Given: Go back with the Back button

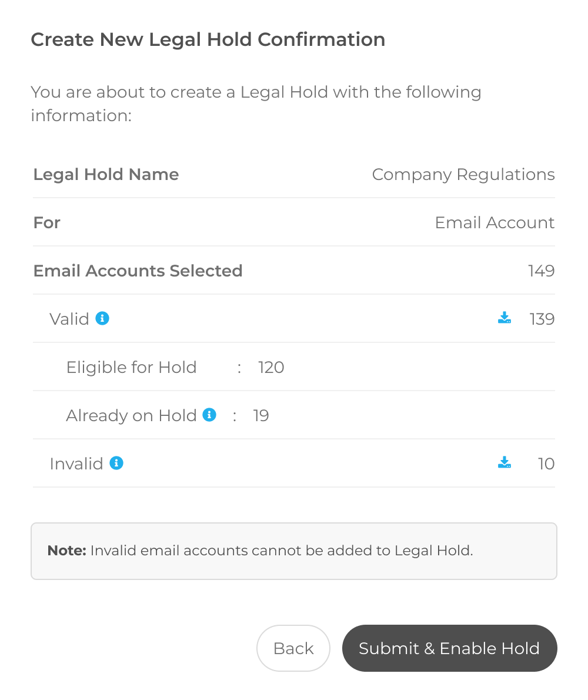Looking at the screenshot, I should point(293,648).
